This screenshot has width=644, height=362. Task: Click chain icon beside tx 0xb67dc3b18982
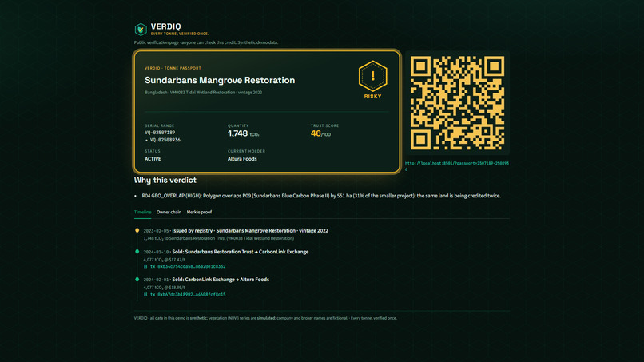pyautogui.click(x=145, y=294)
